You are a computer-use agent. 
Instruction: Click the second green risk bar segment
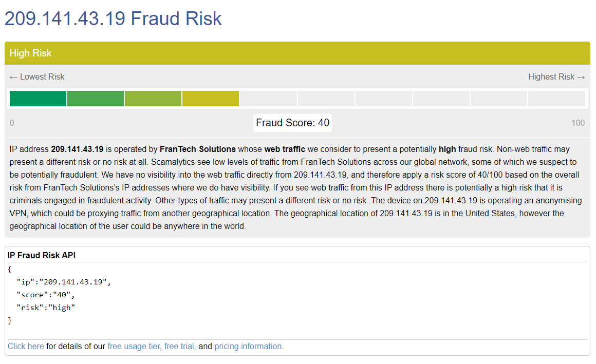pyautogui.click(x=96, y=99)
